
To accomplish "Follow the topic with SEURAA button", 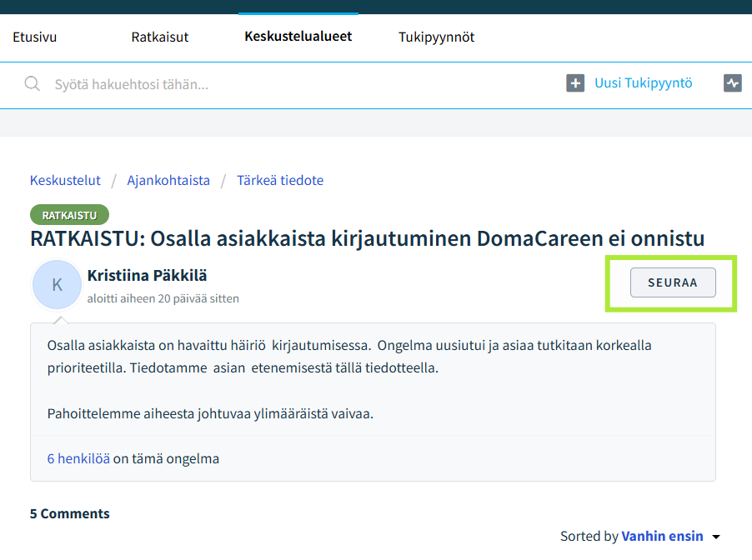I will click(x=673, y=282).
